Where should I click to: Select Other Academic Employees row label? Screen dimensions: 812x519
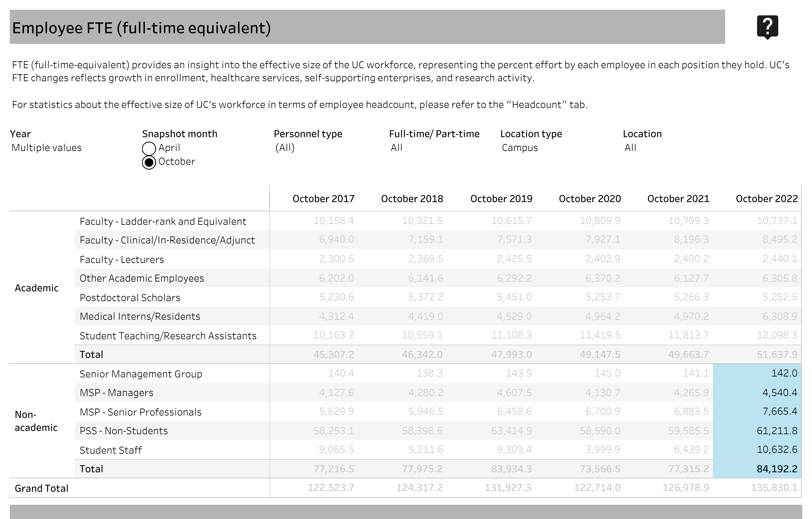pos(142,278)
